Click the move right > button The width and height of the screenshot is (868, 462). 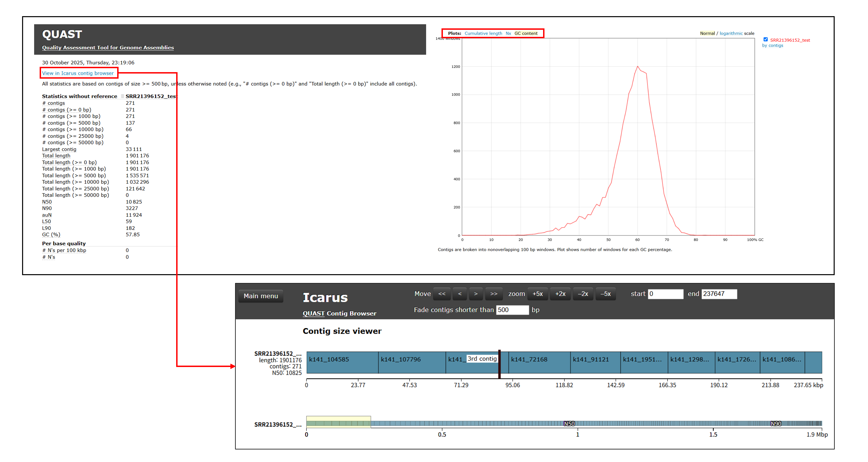pyautogui.click(x=476, y=294)
